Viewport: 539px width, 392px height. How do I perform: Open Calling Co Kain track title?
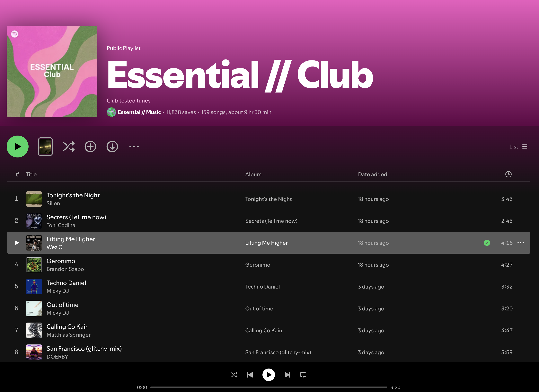[67, 327]
